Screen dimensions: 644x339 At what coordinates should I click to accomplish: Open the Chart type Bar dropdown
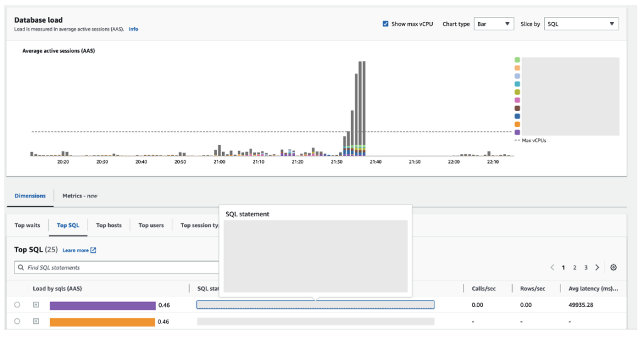(494, 24)
